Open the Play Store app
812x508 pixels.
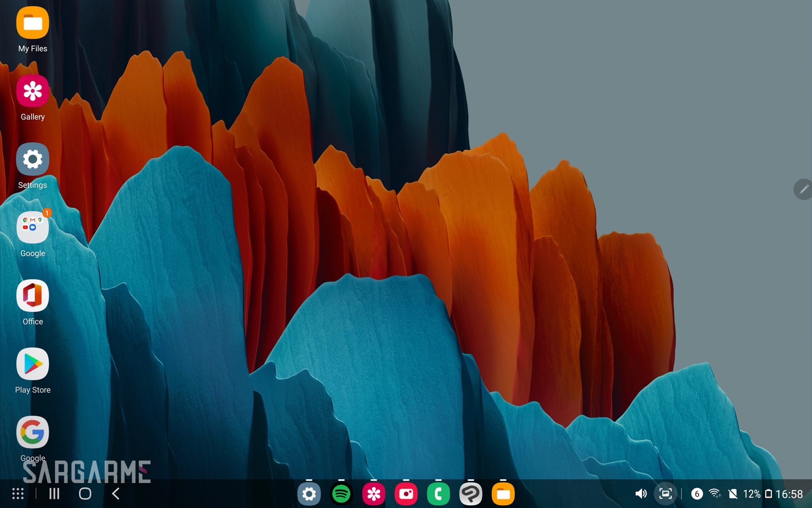coord(33,364)
